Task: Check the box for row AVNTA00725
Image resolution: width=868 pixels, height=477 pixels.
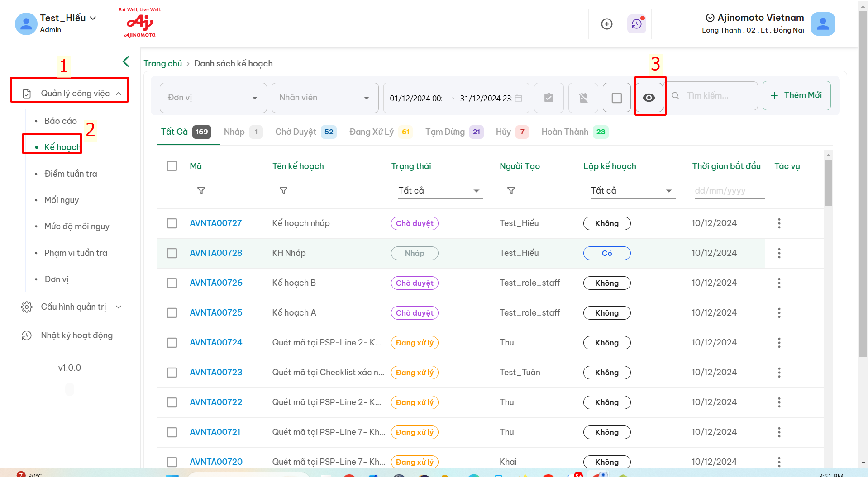Action: 172,313
